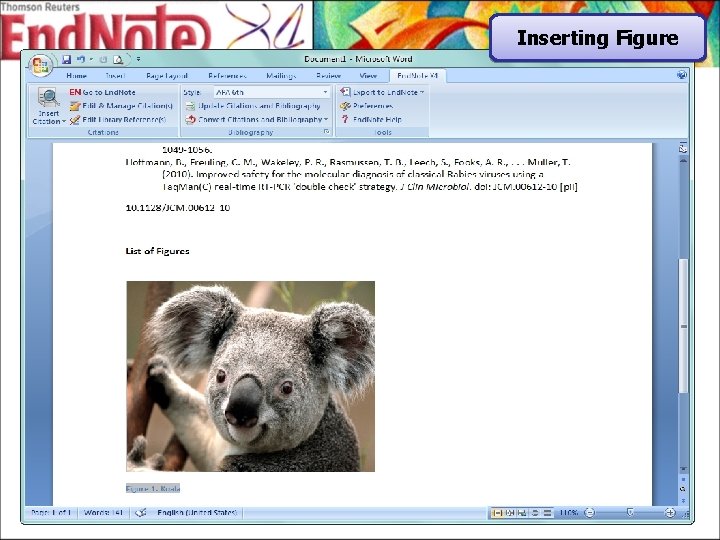
Task: Open EndNote Help
Action: click(x=371, y=119)
